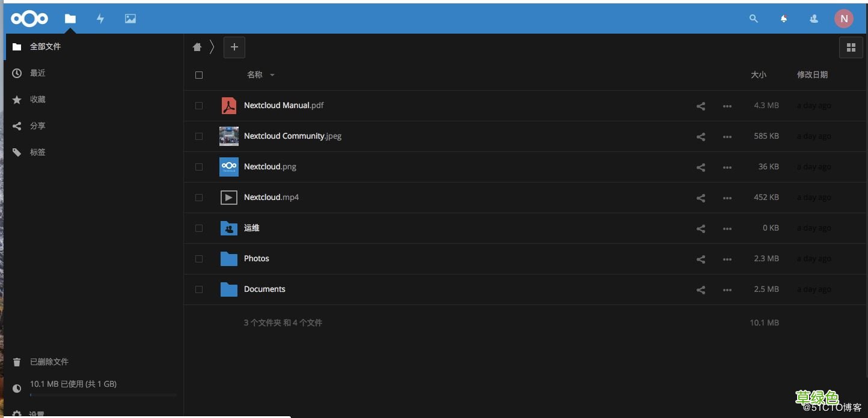The height and width of the screenshot is (418, 868).
Task: Click the 4.3 MB size of Manual.pdf
Action: pyautogui.click(x=766, y=106)
